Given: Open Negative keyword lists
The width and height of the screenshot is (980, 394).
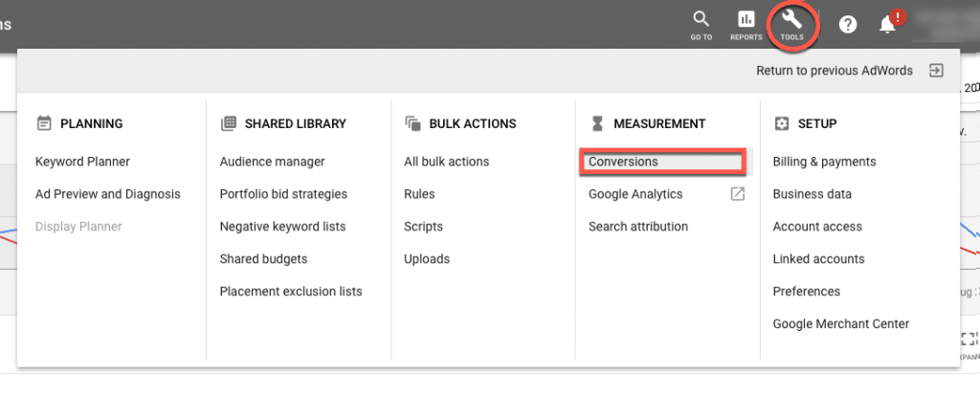Looking at the screenshot, I should [282, 227].
